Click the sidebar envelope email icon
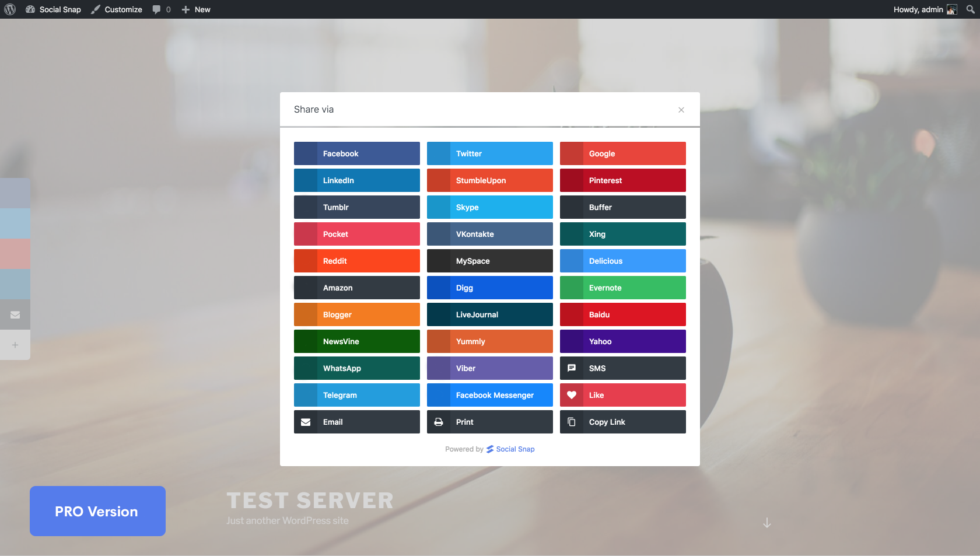Viewport: 980px width, 556px height. (x=15, y=315)
